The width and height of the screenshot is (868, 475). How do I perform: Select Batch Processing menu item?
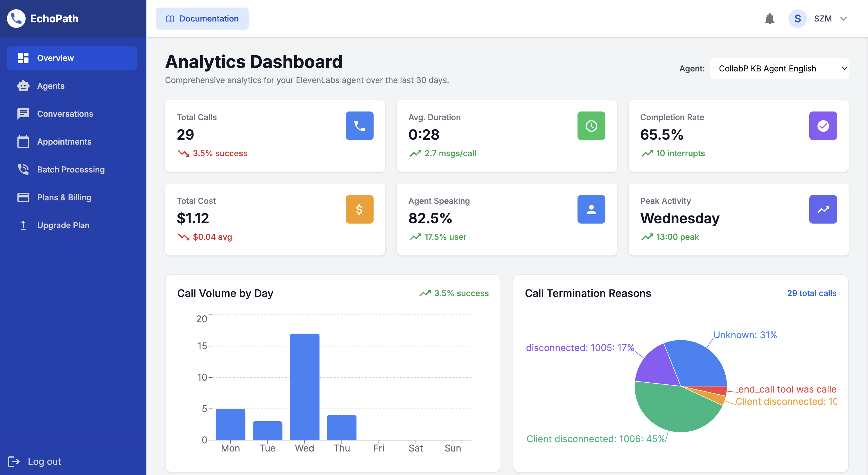[71, 170]
